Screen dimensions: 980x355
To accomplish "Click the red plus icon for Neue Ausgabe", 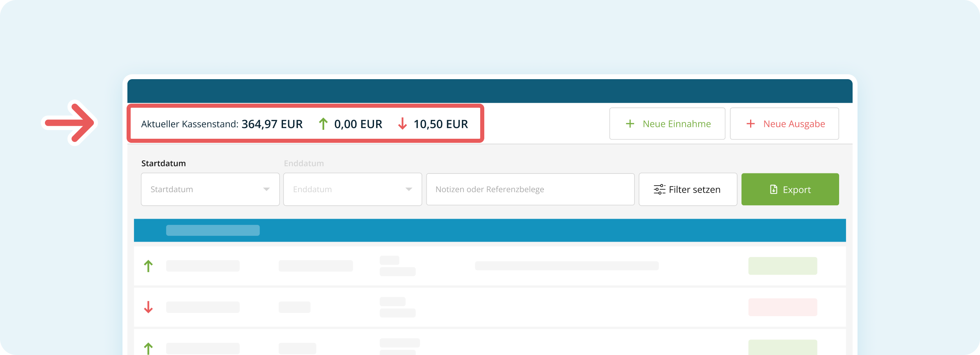I will click(x=751, y=124).
